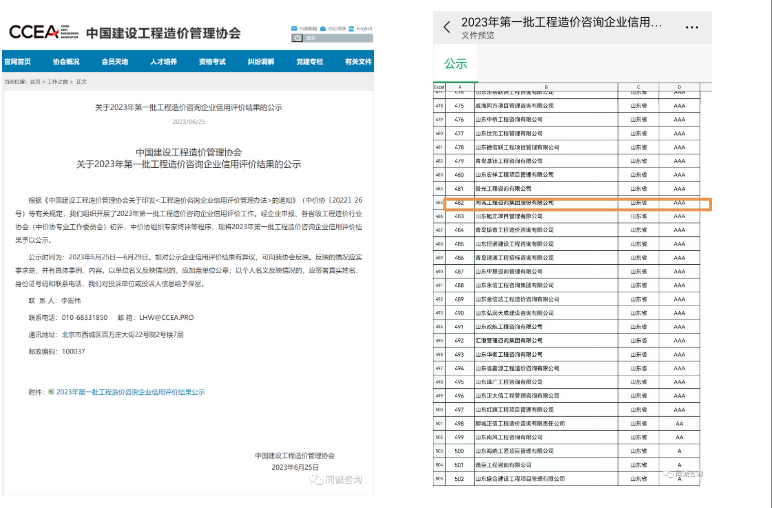
Task: Open the English language link
Action: [364, 29]
